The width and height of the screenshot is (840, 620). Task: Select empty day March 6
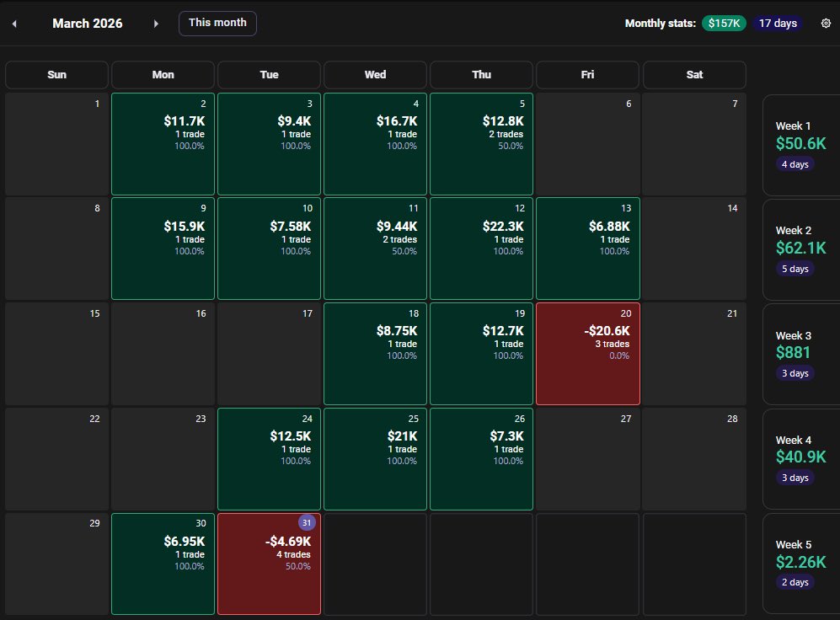[588, 144]
